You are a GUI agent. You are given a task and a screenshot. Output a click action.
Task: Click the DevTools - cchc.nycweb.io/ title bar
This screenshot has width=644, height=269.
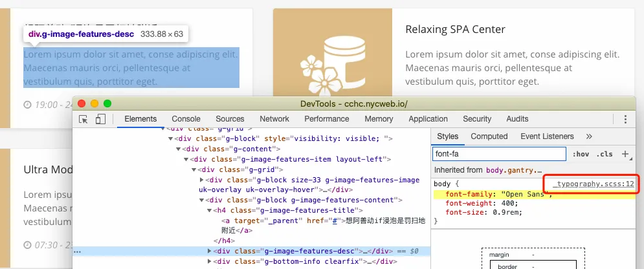(353, 103)
